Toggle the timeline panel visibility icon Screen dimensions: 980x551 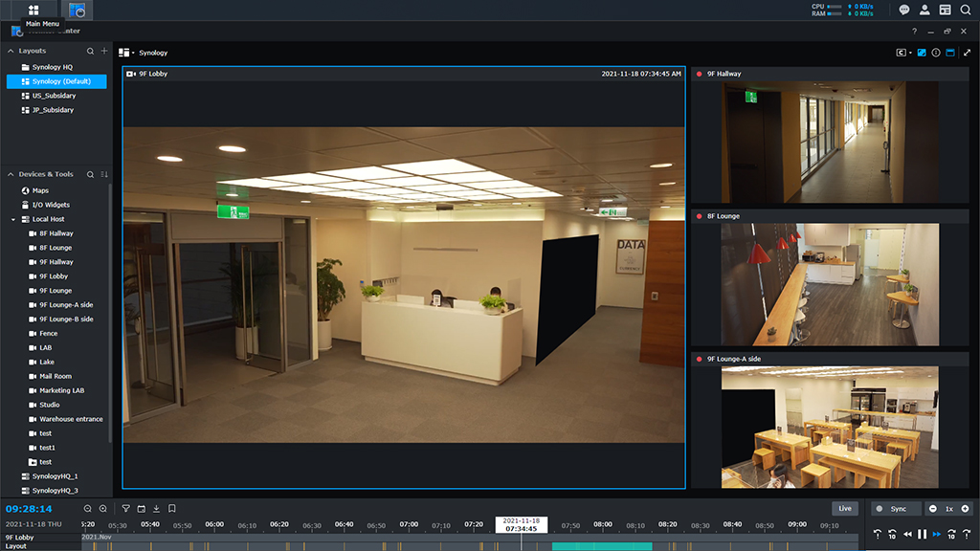point(950,53)
